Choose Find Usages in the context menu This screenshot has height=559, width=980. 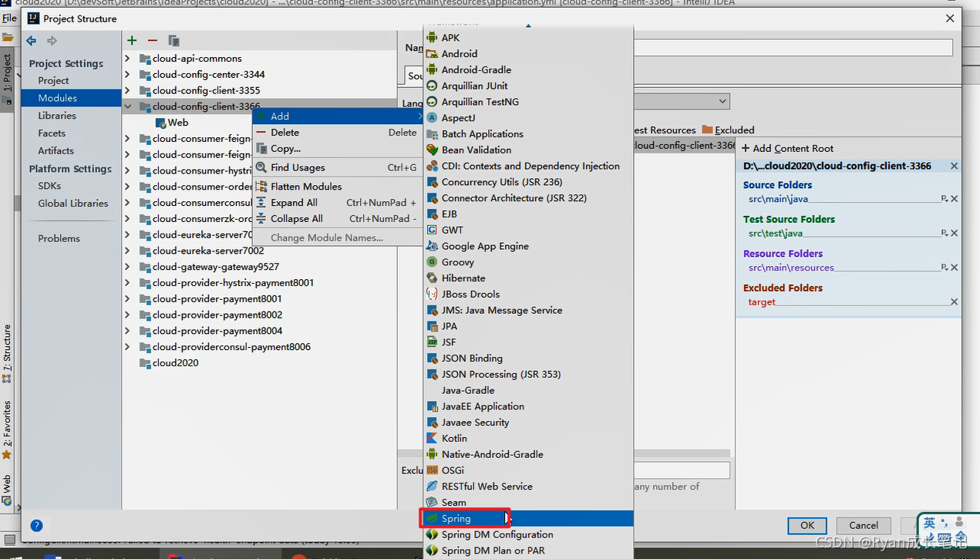(338, 167)
